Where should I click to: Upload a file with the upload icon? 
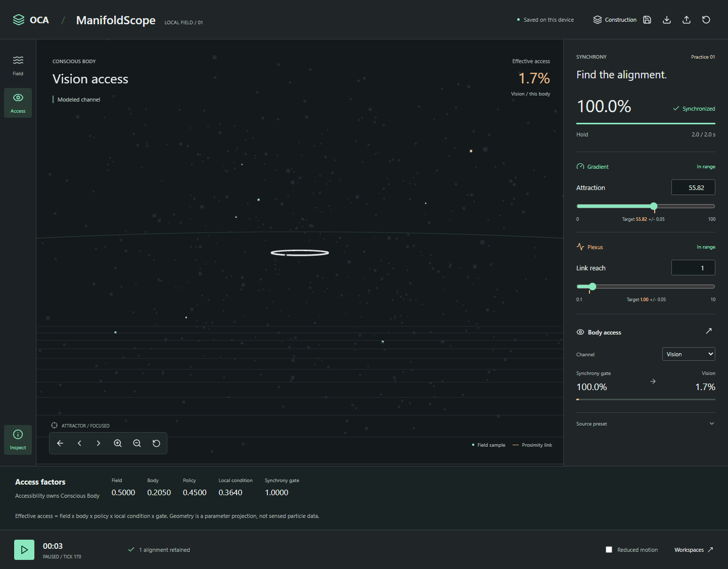687,20
